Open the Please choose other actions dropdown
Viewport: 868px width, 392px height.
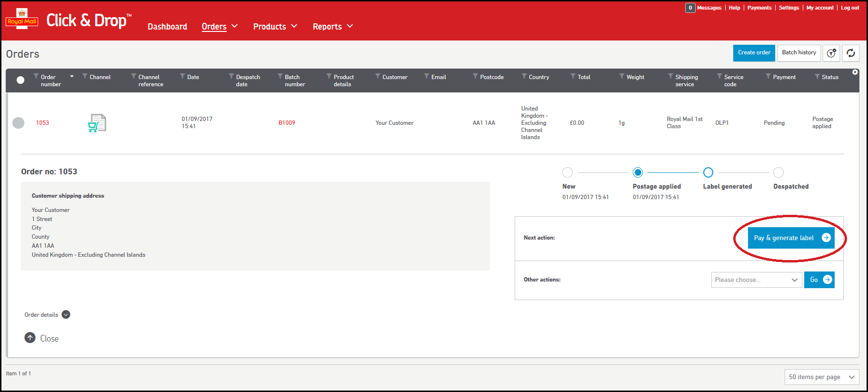pyautogui.click(x=756, y=280)
